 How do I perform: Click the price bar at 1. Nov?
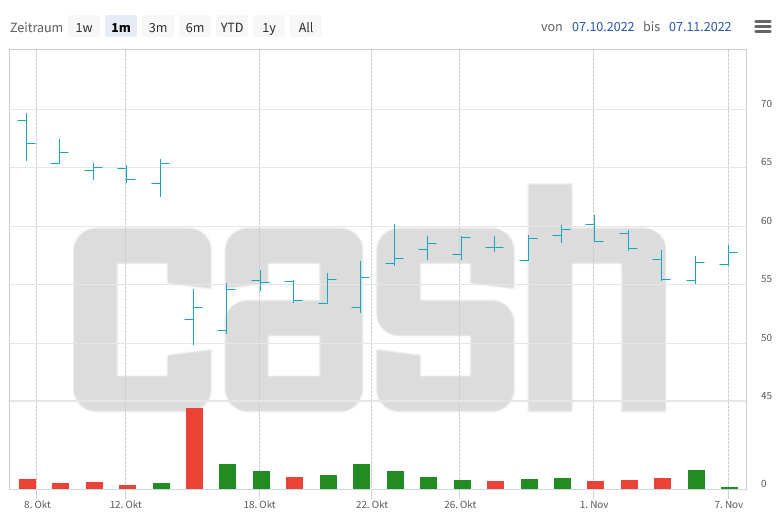coord(594,228)
